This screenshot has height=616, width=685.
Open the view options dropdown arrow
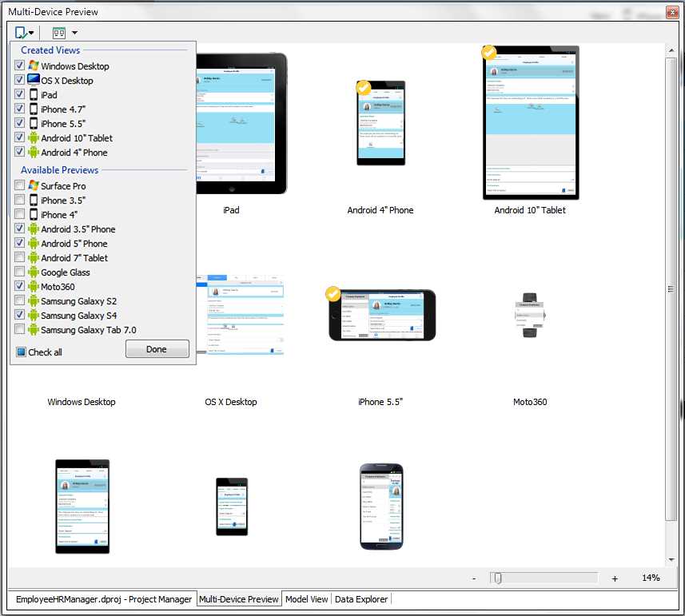(x=73, y=31)
